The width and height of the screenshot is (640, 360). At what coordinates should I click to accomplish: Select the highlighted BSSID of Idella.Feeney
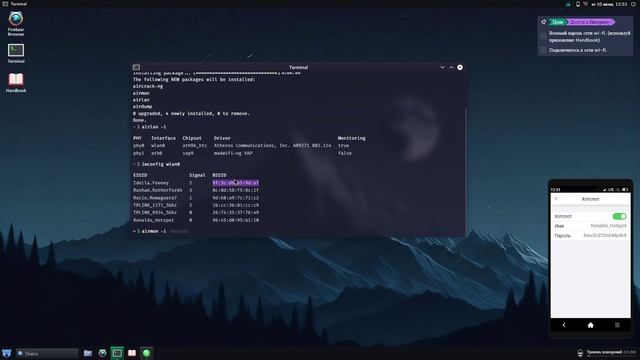click(236, 183)
